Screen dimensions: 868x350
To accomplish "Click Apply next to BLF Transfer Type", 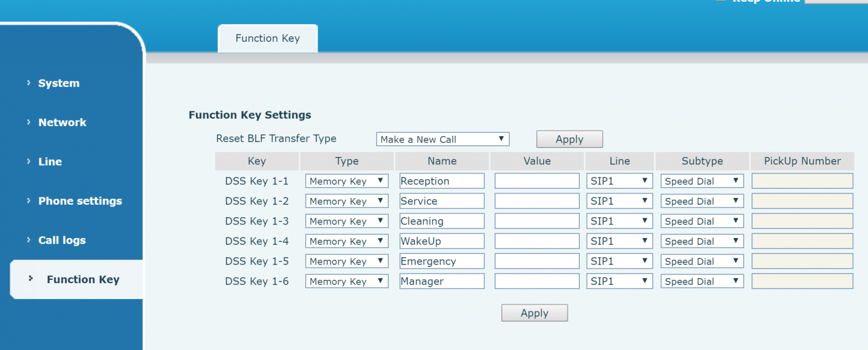I will tap(569, 139).
